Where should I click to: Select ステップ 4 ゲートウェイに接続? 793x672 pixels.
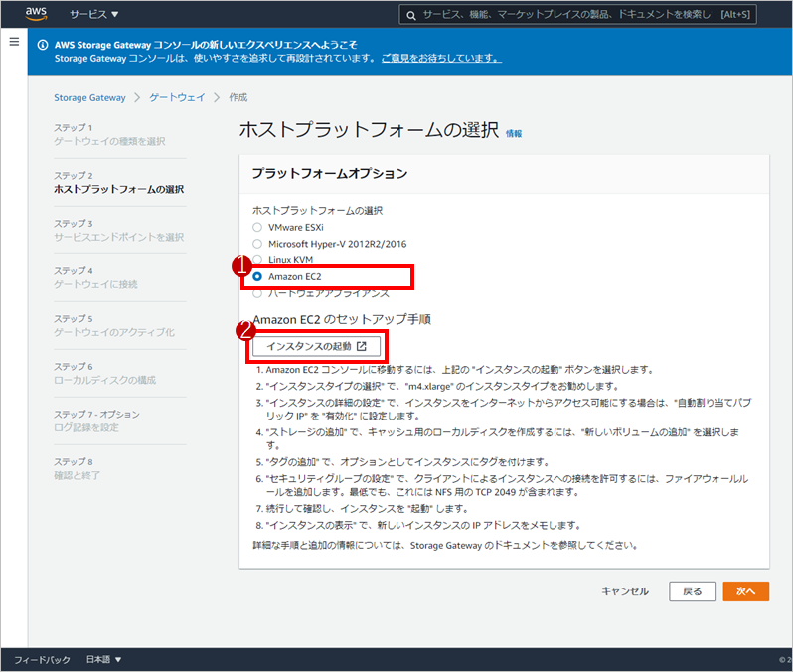click(x=95, y=277)
